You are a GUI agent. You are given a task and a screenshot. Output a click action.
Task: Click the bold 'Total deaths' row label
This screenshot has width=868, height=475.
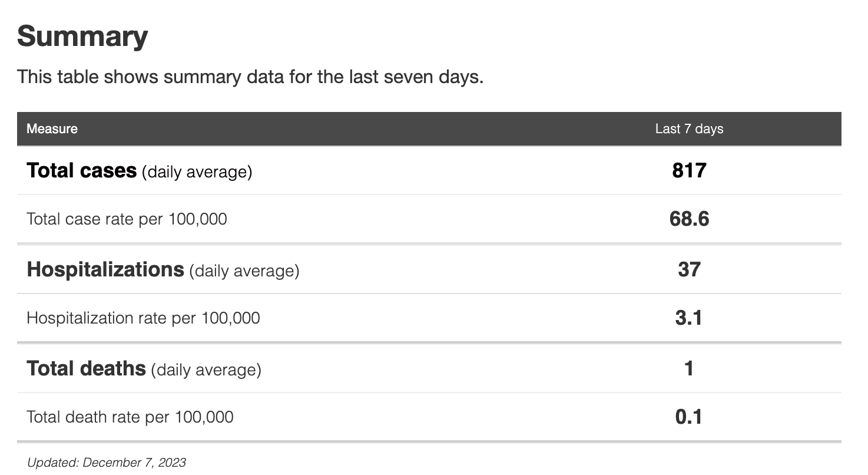tap(86, 369)
